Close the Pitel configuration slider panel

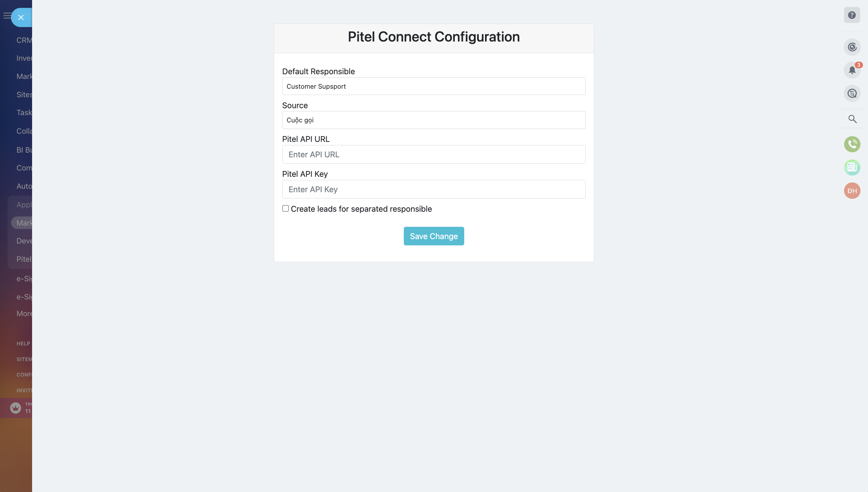click(x=21, y=18)
